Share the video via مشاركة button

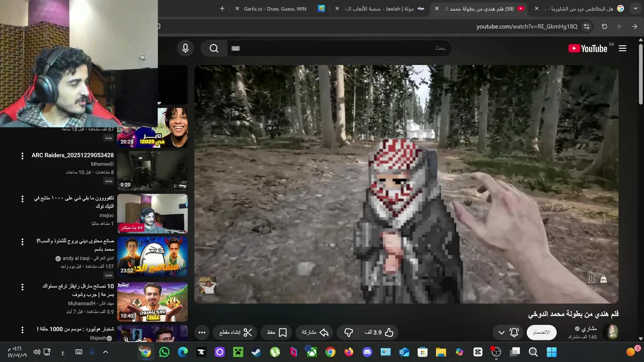tap(315, 332)
